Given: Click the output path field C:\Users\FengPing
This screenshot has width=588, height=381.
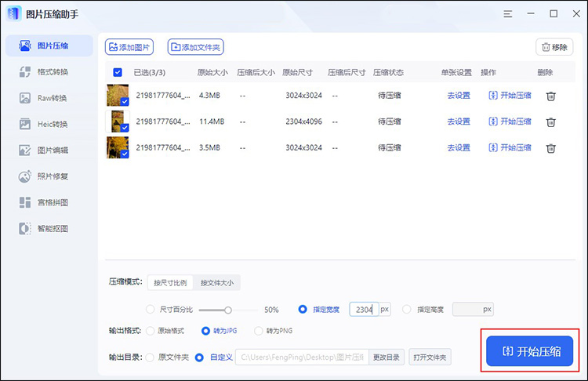Looking at the screenshot, I should click(303, 357).
